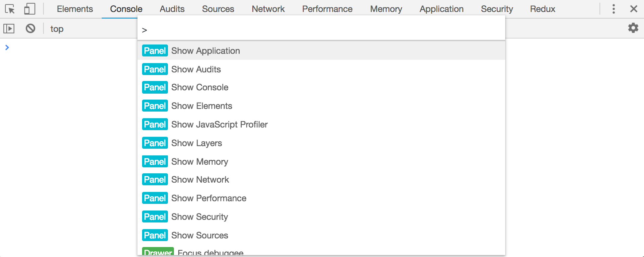The width and height of the screenshot is (644, 257).
Task: Open the Security tab
Action: pos(497,9)
